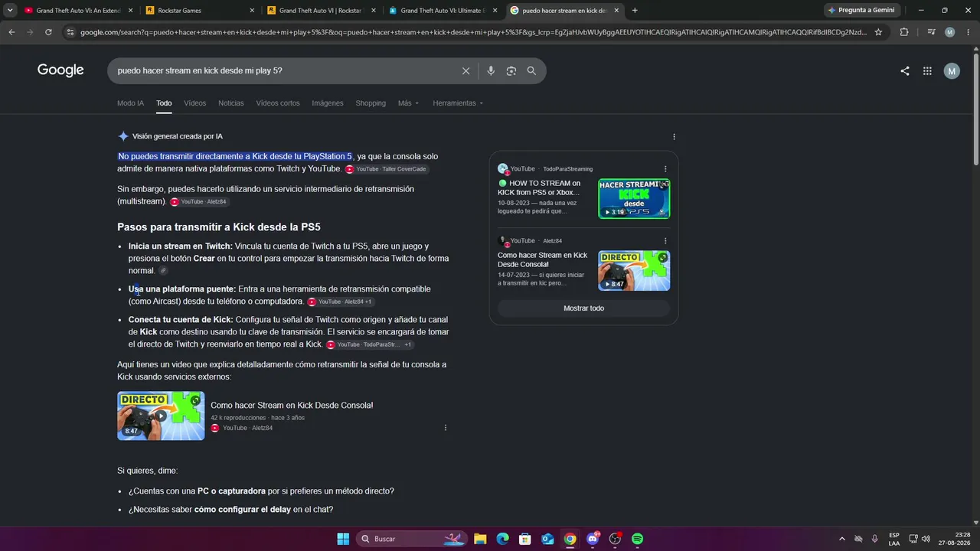Open options for HOW TO STREAM on KICK result

pyautogui.click(x=665, y=169)
